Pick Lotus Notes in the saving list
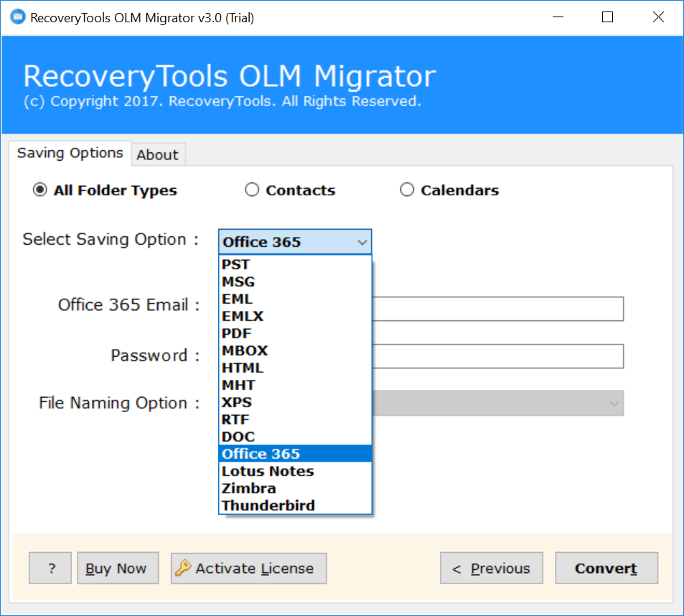Viewport: 684px width, 616px height. tap(295, 471)
